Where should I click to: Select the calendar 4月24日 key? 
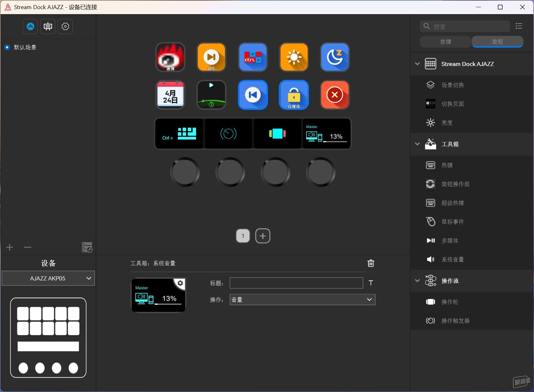tap(170, 95)
